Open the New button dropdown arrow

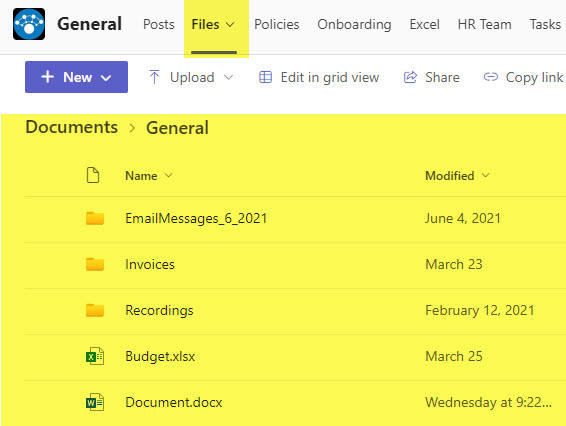tap(106, 78)
